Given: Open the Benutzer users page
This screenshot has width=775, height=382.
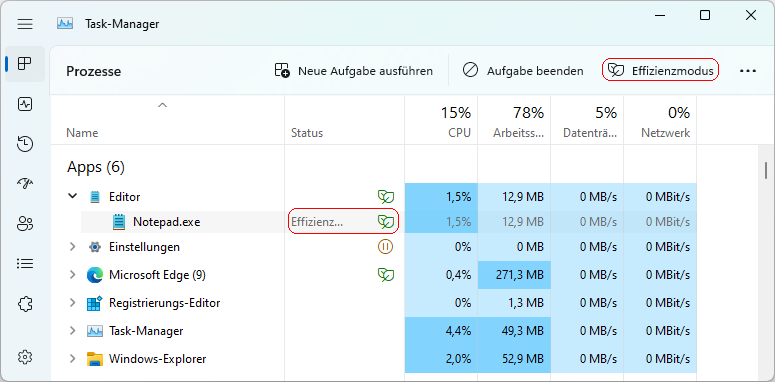Looking at the screenshot, I should click(x=25, y=224).
